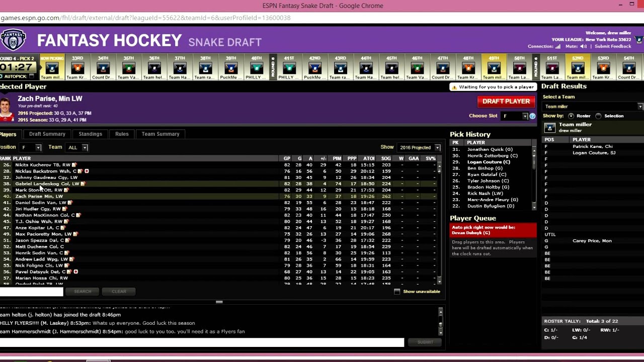Click the 50th pick Team La jersey icon
The width and height of the screenshot is (644, 362).
[519, 68]
